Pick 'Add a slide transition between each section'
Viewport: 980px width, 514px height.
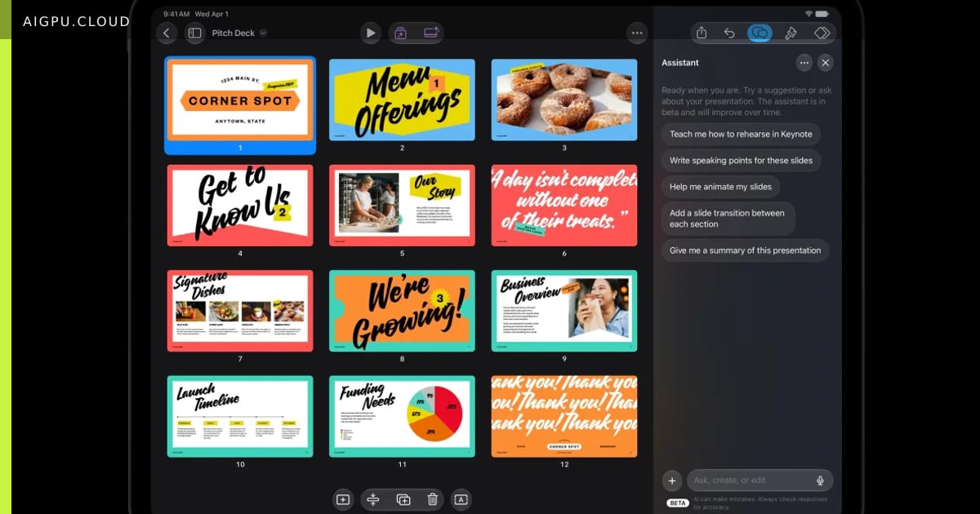[728, 219]
